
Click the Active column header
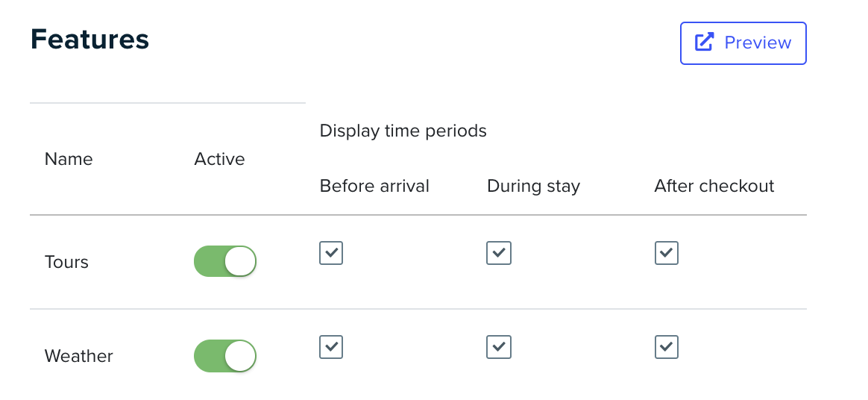tap(219, 159)
